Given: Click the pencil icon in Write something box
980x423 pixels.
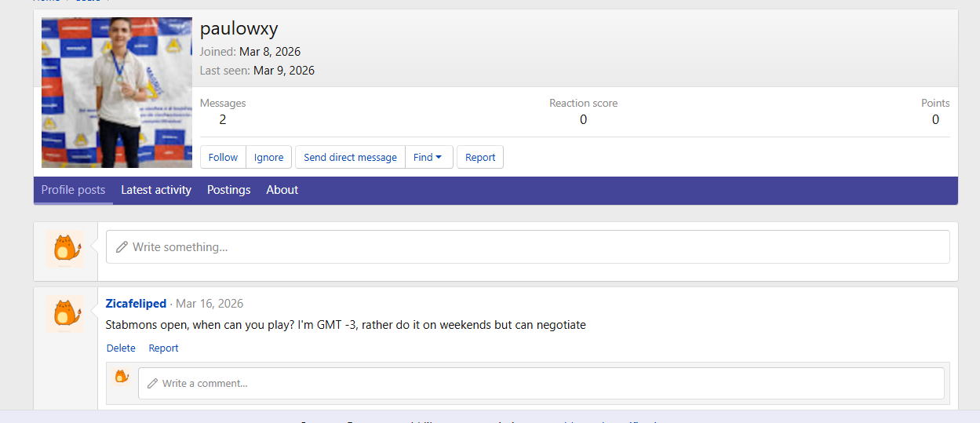Looking at the screenshot, I should pyautogui.click(x=122, y=247).
